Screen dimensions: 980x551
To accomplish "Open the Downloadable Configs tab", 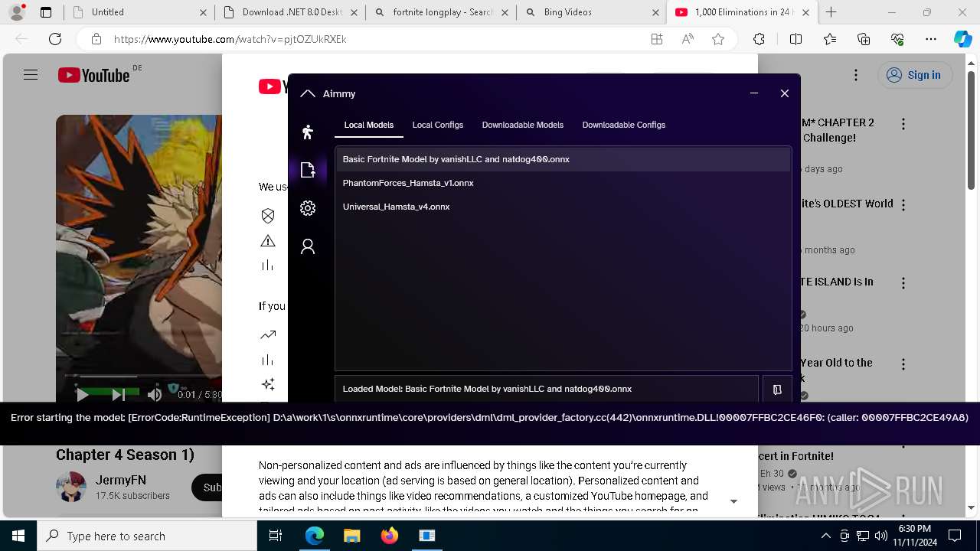I will tap(624, 125).
